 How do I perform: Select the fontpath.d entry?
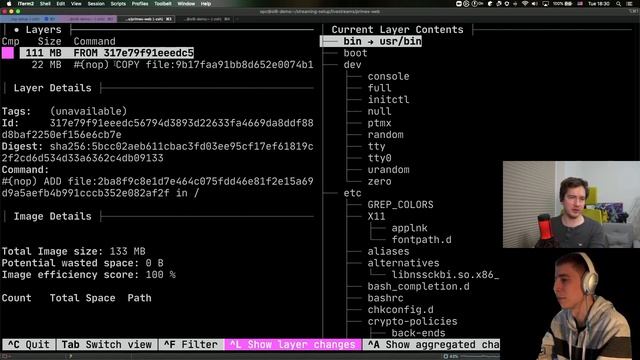click(422, 240)
